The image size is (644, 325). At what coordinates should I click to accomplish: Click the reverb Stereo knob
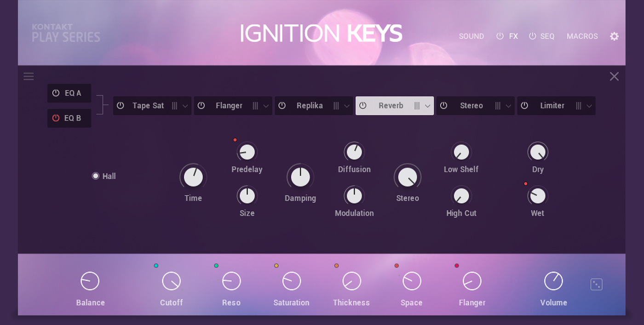(x=408, y=177)
